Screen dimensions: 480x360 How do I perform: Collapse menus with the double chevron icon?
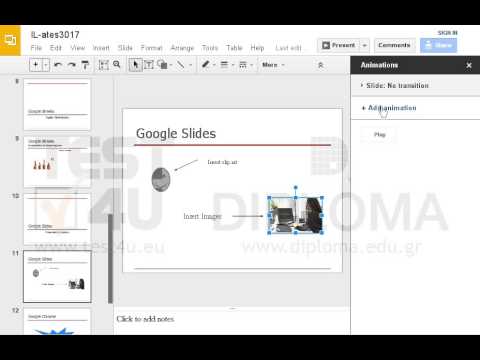(x=321, y=65)
